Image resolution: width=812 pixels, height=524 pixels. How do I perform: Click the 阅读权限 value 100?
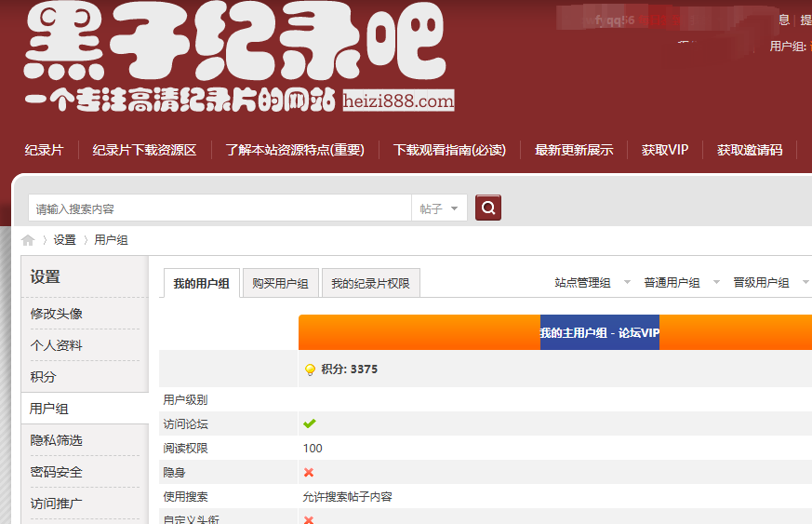[x=313, y=449]
